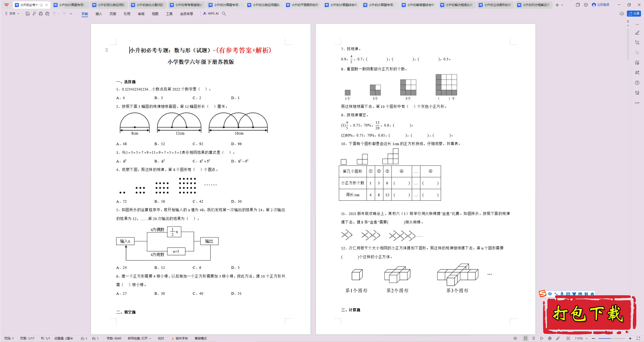
Task: Expand quick access toolbar customize chevron
Action: point(71,14)
